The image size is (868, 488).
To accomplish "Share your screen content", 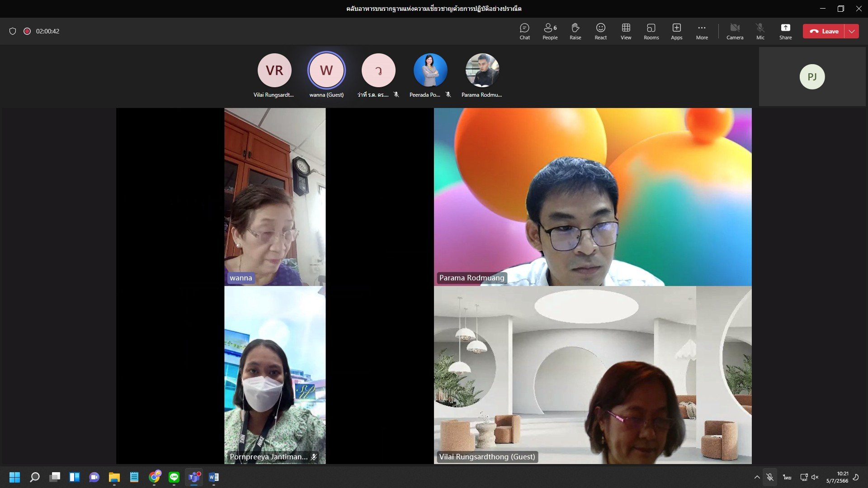I will point(785,31).
